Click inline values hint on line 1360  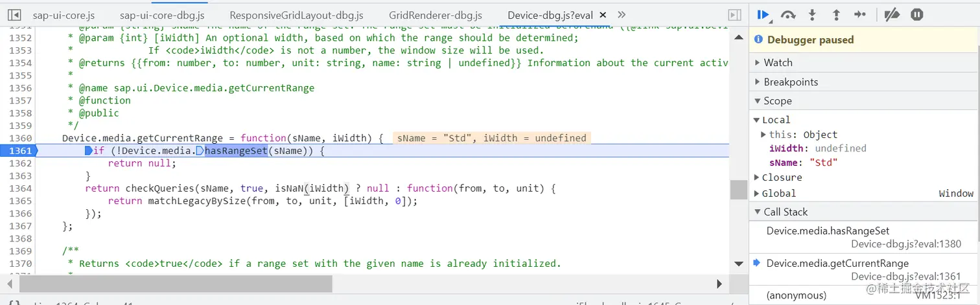click(x=491, y=138)
